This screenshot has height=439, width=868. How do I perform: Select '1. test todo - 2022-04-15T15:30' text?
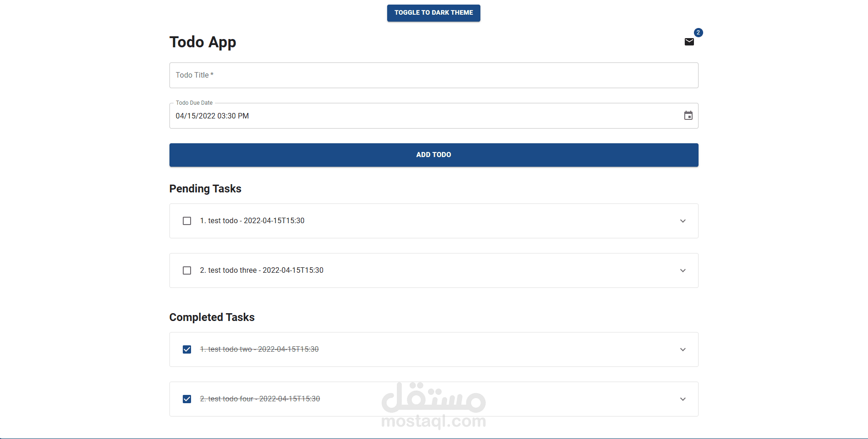tap(252, 221)
